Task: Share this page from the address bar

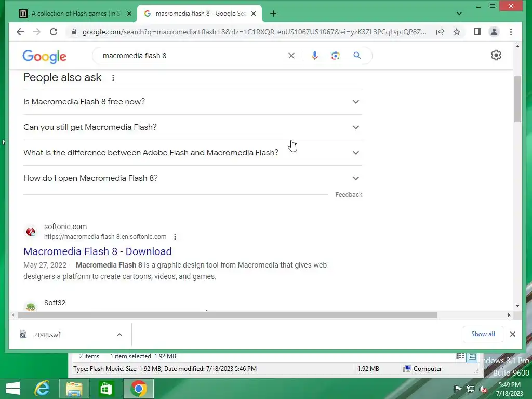Action: (440, 32)
